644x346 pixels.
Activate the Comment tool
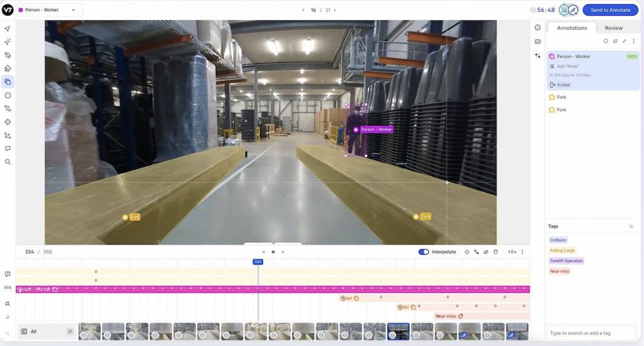point(8,148)
